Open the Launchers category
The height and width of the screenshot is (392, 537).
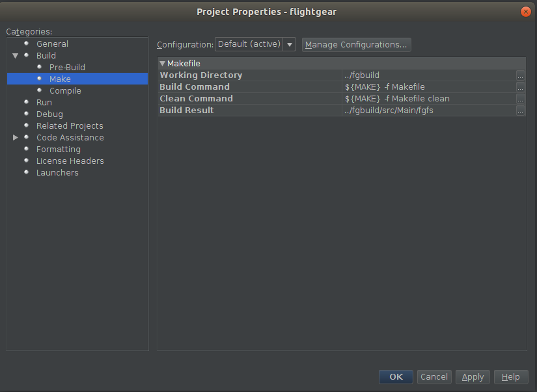coord(57,172)
